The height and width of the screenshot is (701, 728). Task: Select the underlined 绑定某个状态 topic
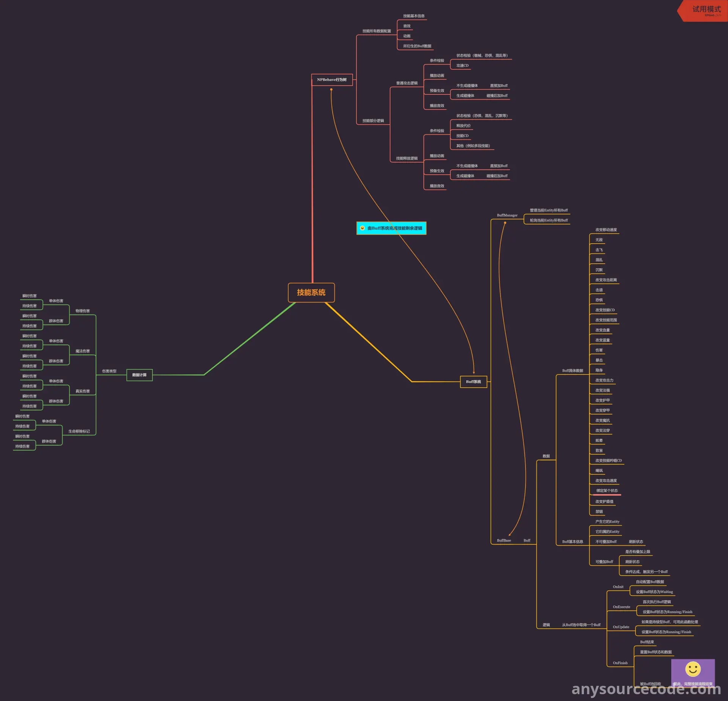607,491
